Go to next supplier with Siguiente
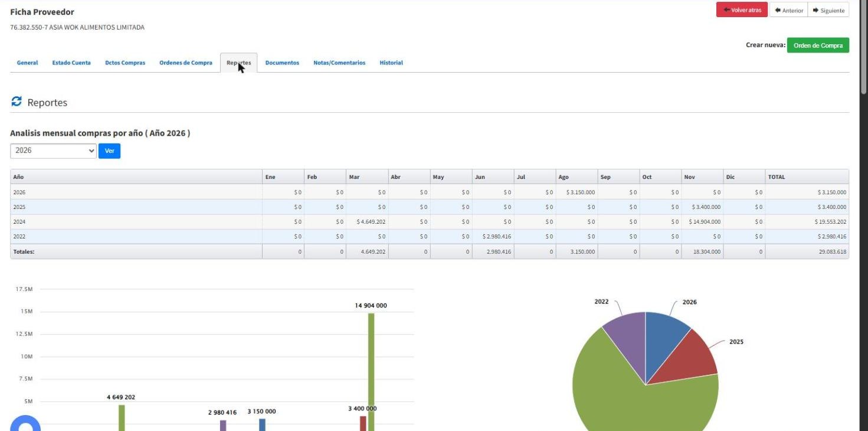Viewport: 868px width, 431px height. (828, 10)
